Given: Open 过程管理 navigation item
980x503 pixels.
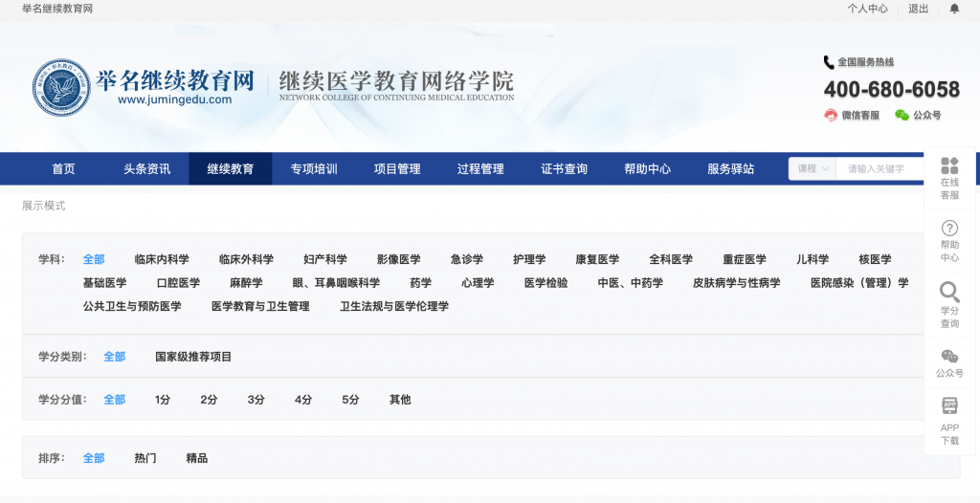Looking at the screenshot, I should (x=480, y=168).
